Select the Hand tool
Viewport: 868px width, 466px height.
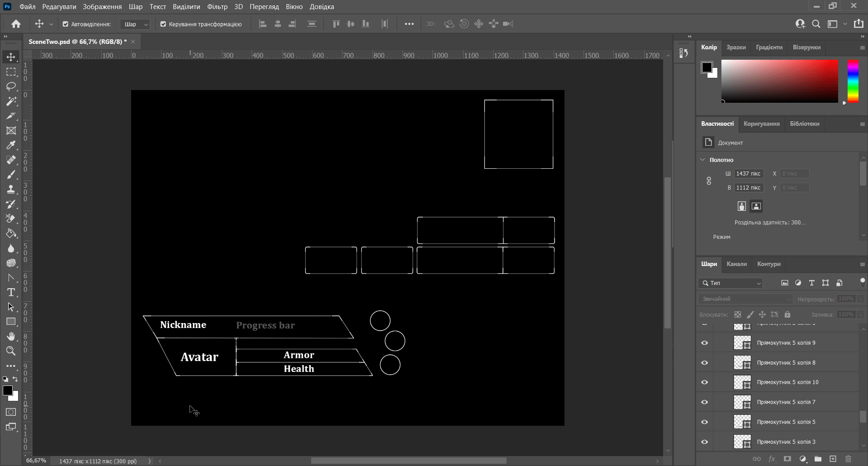(11, 336)
